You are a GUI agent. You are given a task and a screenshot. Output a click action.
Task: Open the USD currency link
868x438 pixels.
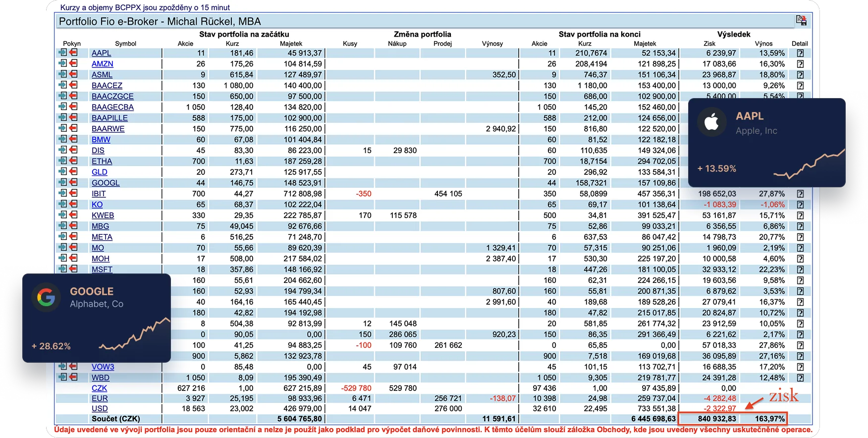coord(100,409)
